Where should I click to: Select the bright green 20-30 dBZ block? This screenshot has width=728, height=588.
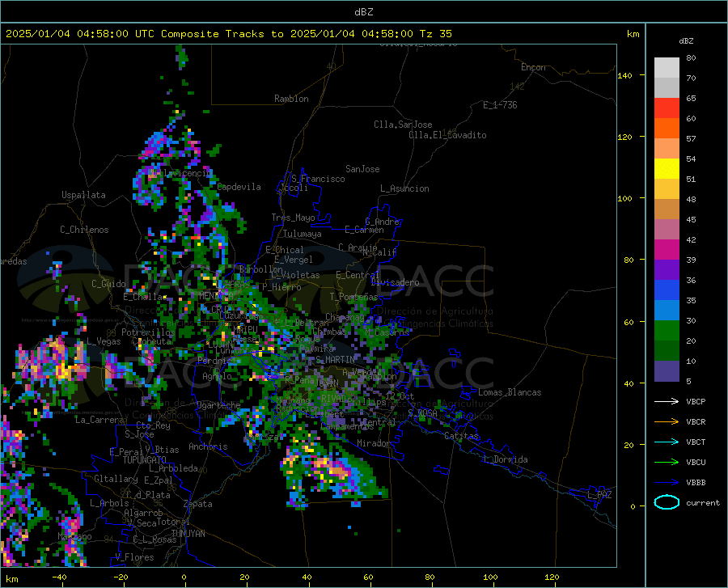point(667,331)
